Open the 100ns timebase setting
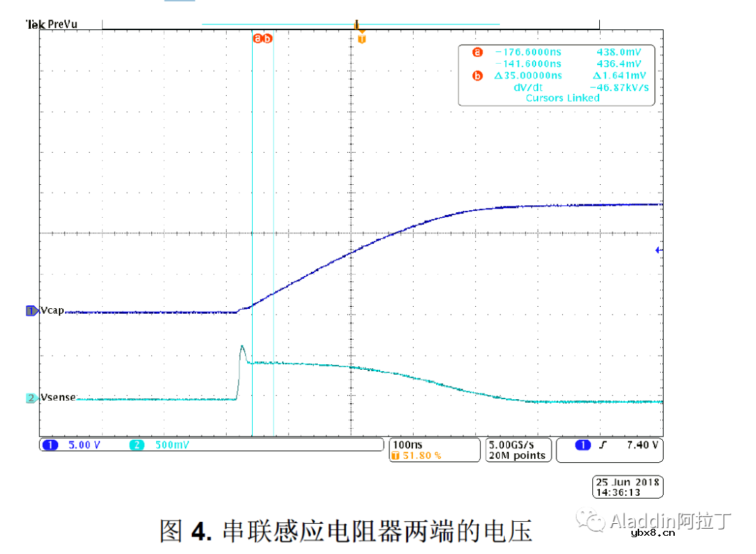 [x=407, y=444]
